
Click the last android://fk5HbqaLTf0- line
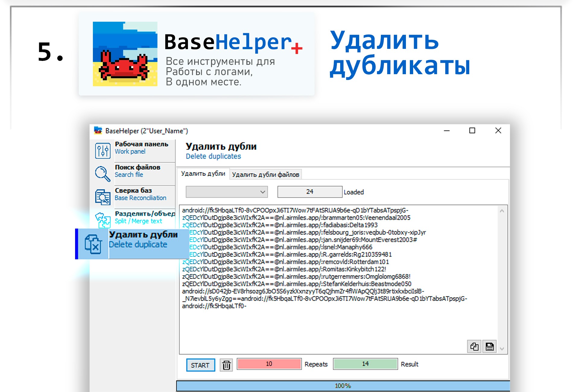click(x=214, y=306)
